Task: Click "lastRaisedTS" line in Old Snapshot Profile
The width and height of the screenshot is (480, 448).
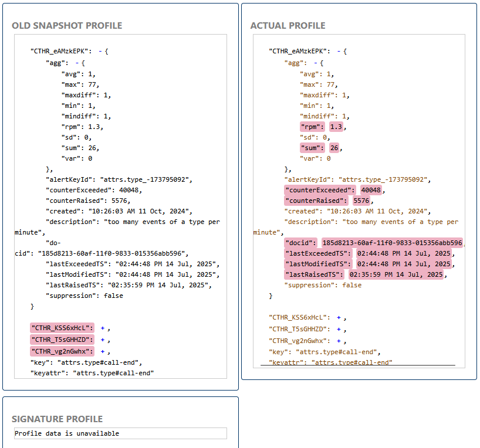Action: tap(129, 285)
